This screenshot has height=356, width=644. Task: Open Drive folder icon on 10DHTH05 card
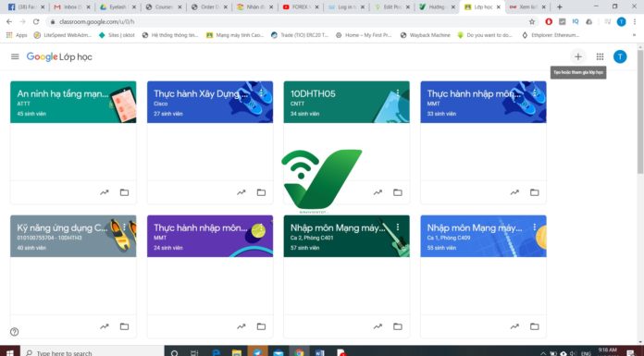tap(398, 192)
